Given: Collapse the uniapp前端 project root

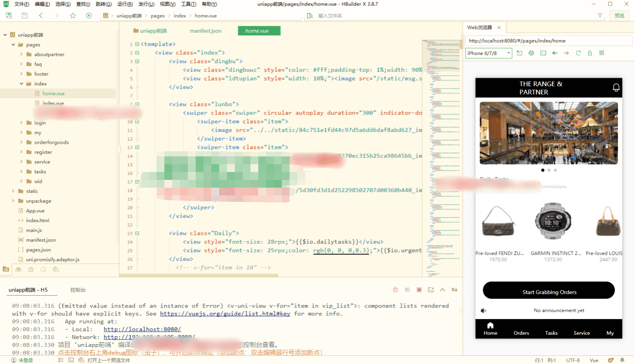Looking at the screenshot, I should tap(5, 35).
